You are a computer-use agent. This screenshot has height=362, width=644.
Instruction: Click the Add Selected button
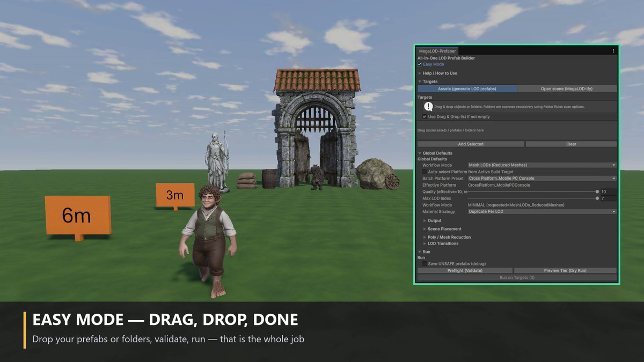tap(471, 144)
